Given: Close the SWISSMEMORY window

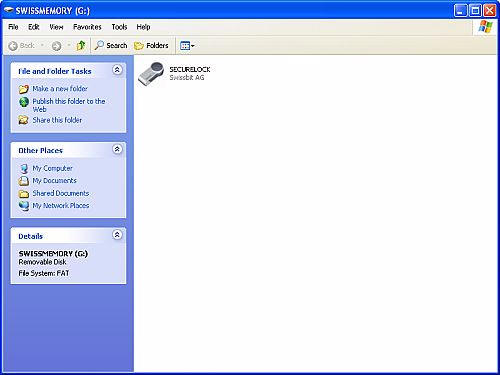Looking at the screenshot, I should 490,11.
